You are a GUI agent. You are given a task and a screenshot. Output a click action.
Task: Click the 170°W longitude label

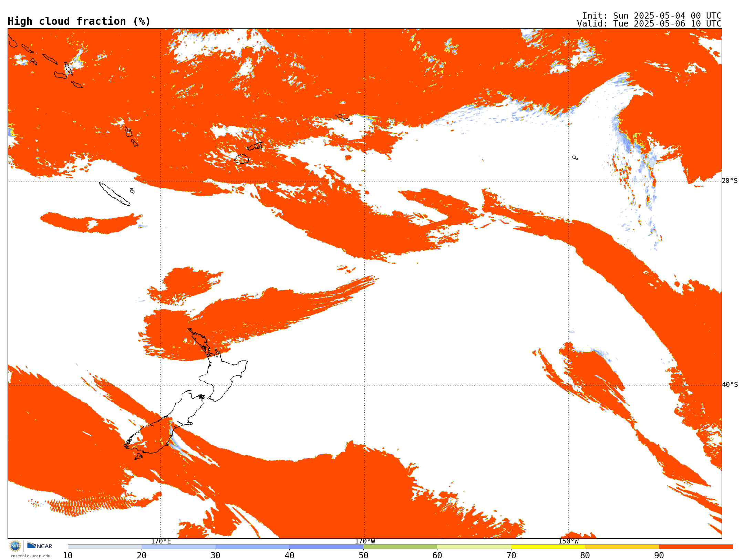365,541
